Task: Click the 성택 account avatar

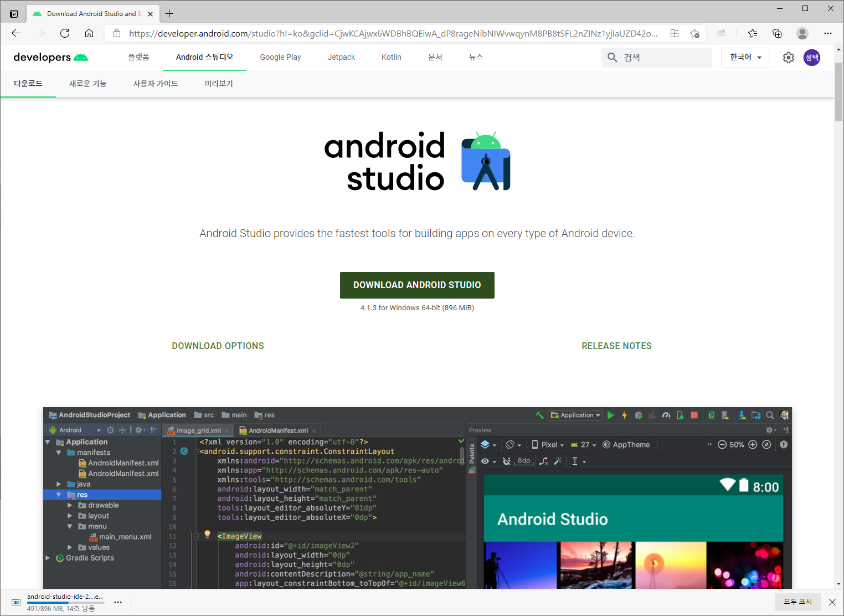Action: tap(812, 58)
